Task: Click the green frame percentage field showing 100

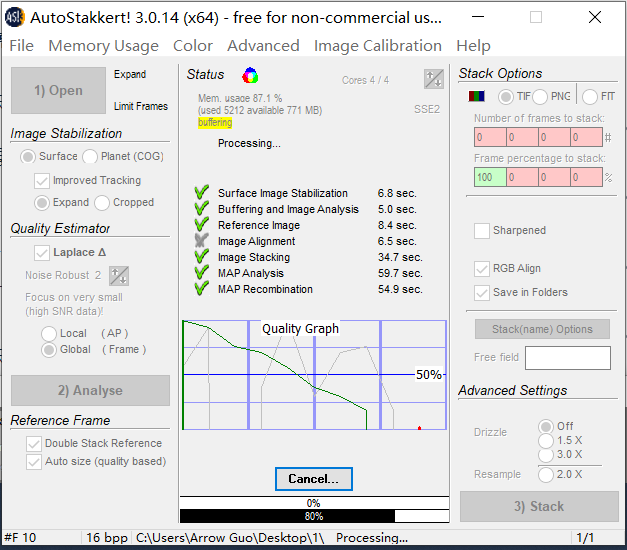Action: (490, 177)
